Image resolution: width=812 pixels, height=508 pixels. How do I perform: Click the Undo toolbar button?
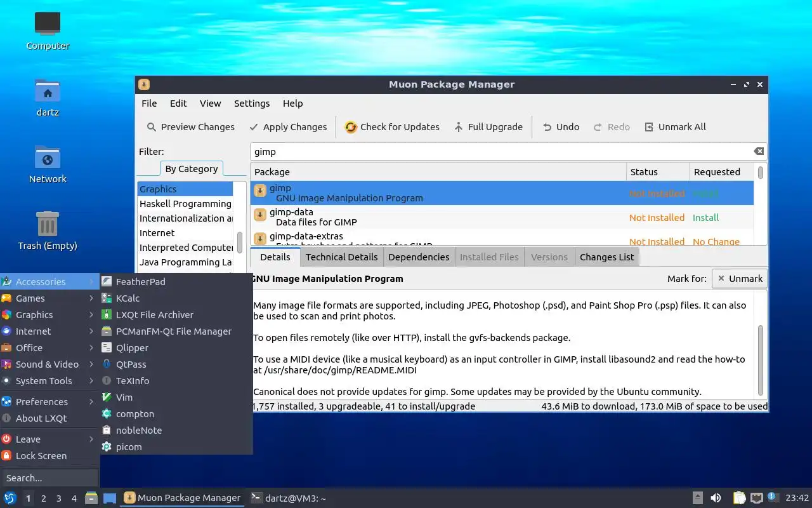point(561,127)
